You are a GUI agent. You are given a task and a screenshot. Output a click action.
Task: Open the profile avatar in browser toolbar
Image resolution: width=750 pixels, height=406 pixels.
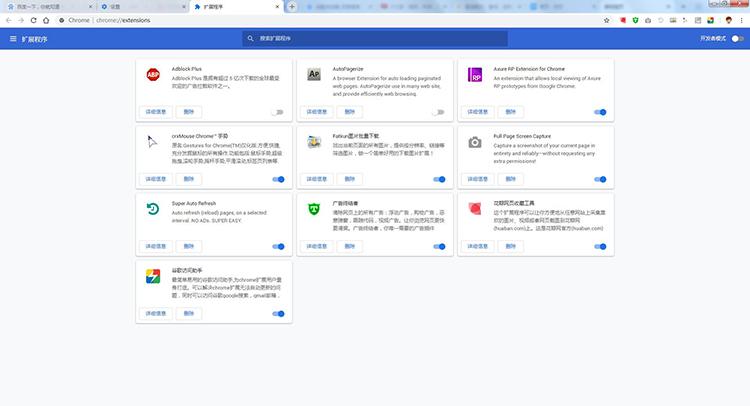tap(728, 21)
